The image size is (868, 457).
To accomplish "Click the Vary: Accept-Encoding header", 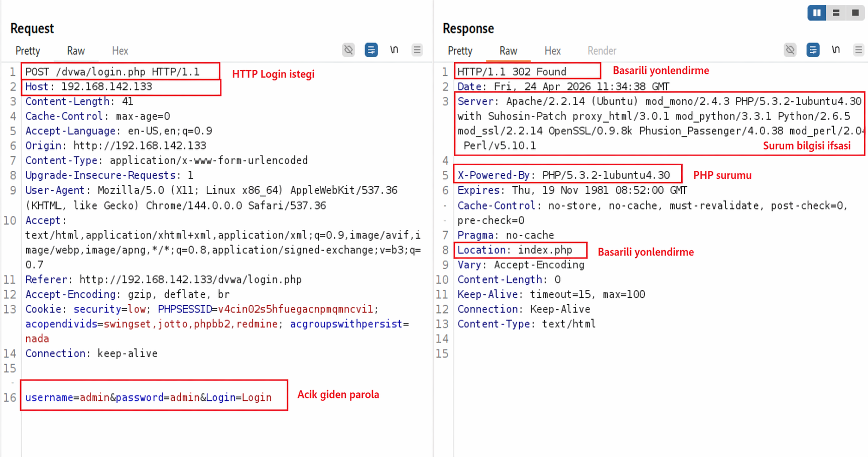I will click(x=521, y=265).
